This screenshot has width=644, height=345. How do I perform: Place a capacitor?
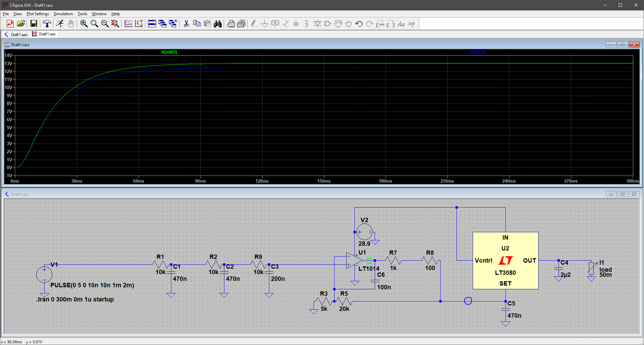click(x=296, y=24)
